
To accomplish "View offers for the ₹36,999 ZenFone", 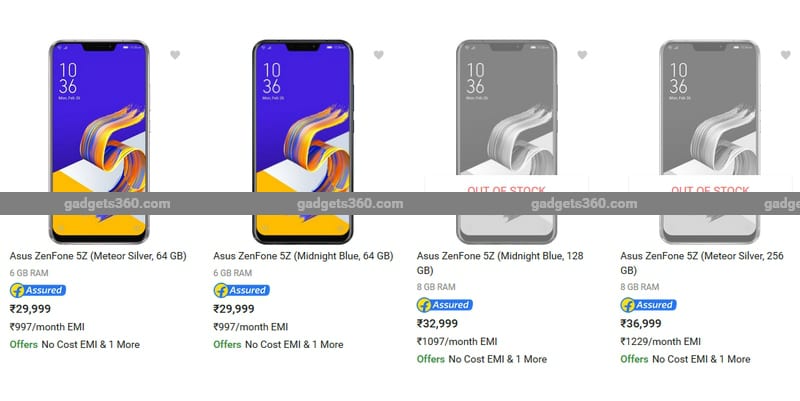I will click(x=685, y=359).
